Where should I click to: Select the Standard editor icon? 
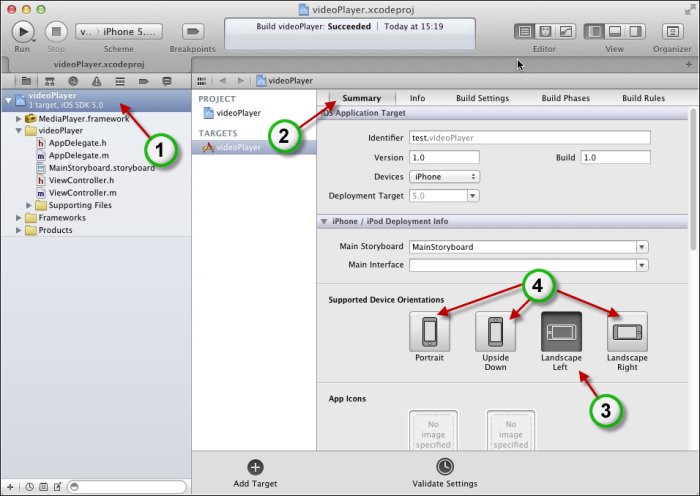point(525,31)
